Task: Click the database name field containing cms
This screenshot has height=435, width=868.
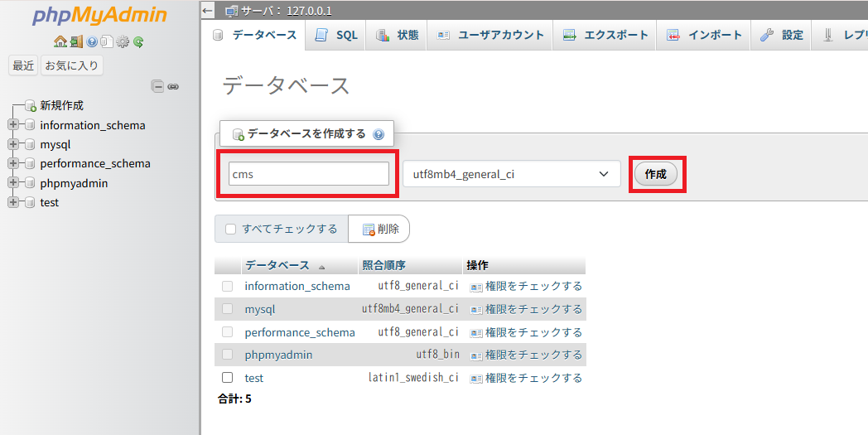Action: click(309, 174)
